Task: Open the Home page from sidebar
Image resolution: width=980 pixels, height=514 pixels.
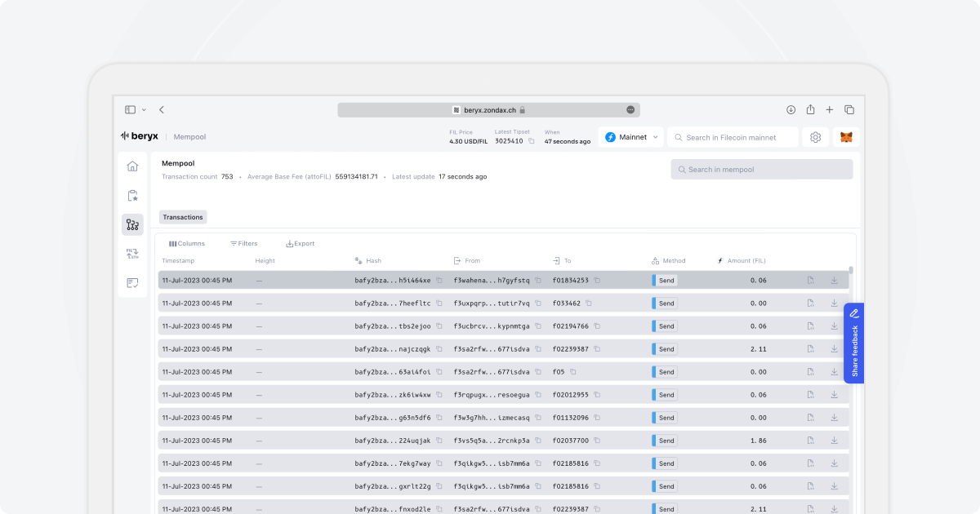Action: [132, 166]
